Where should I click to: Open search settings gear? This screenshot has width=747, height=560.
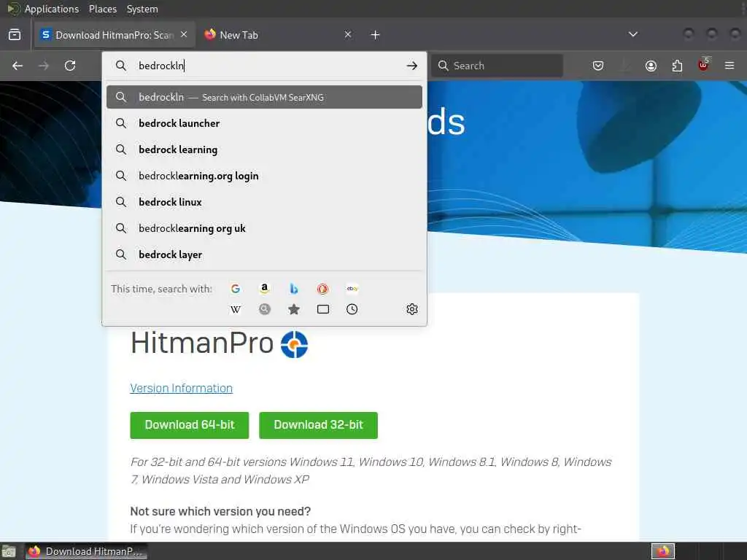[x=412, y=309]
